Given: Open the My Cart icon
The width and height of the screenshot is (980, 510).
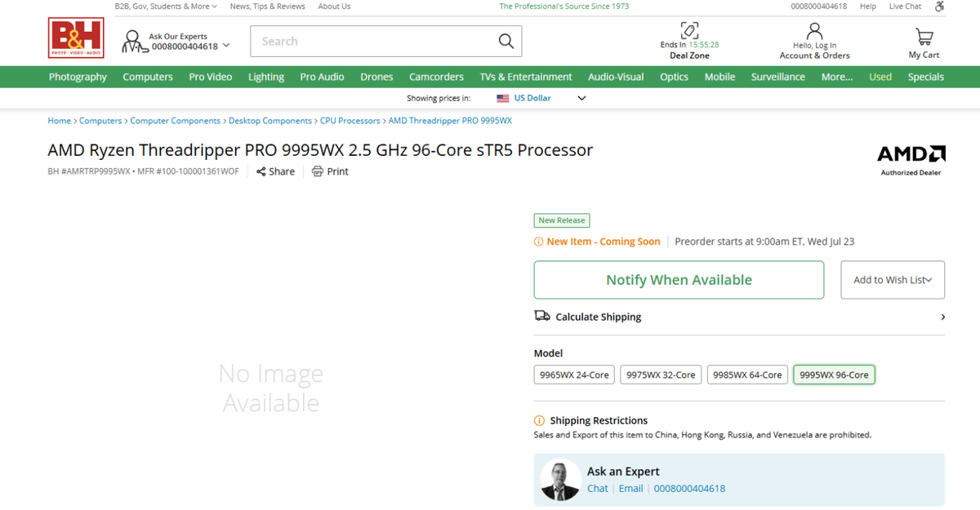Looking at the screenshot, I should [924, 37].
